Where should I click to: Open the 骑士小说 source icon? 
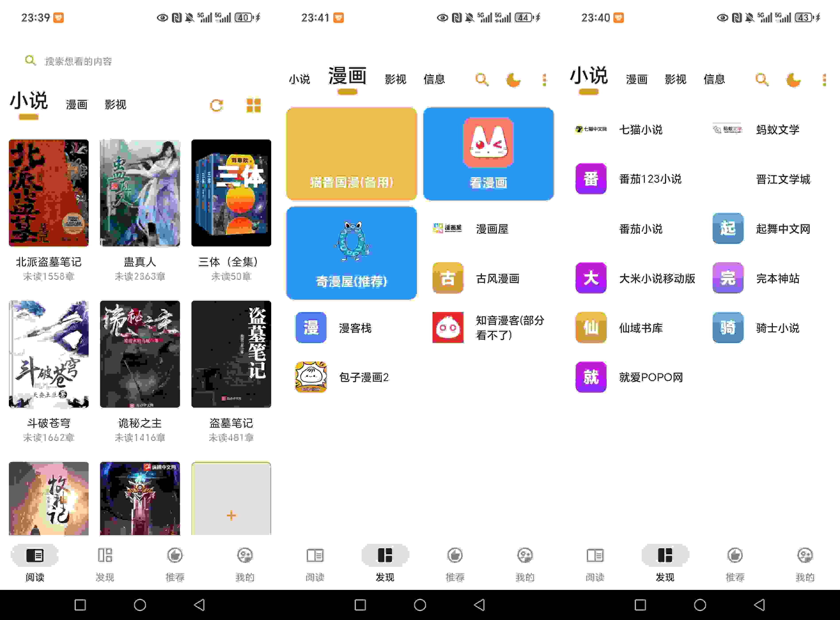click(x=728, y=328)
